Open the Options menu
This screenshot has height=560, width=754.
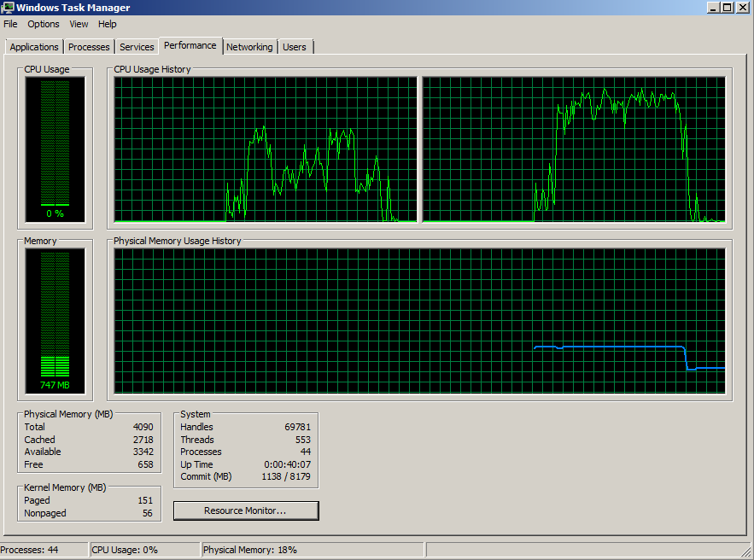[44, 24]
